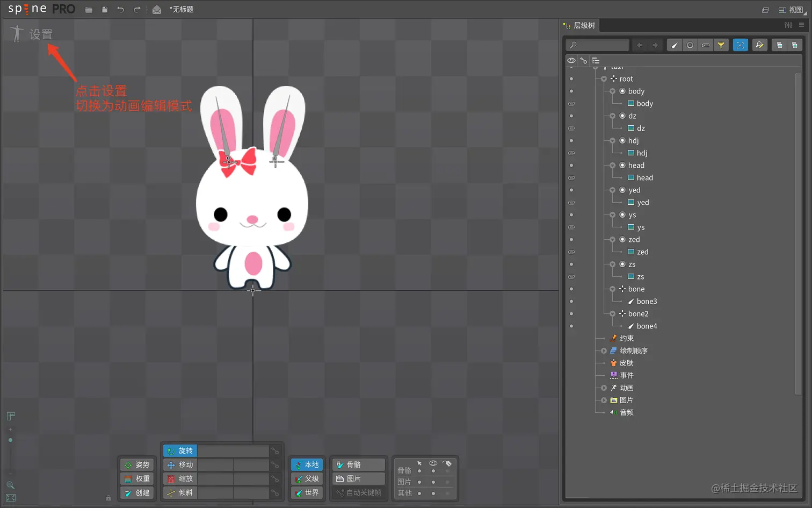Image resolution: width=812 pixels, height=508 pixels.
Task: Click the fit-to-view icon bottom left
Action: click(10, 498)
